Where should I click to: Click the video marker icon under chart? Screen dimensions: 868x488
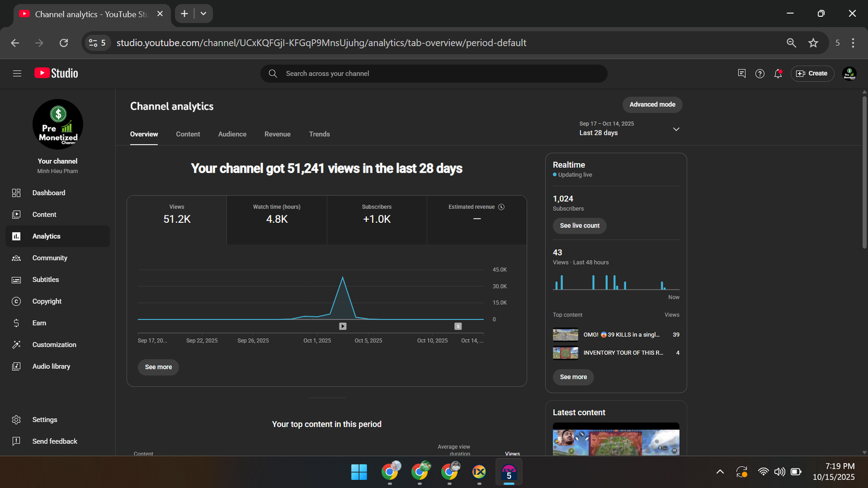click(342, 326)
